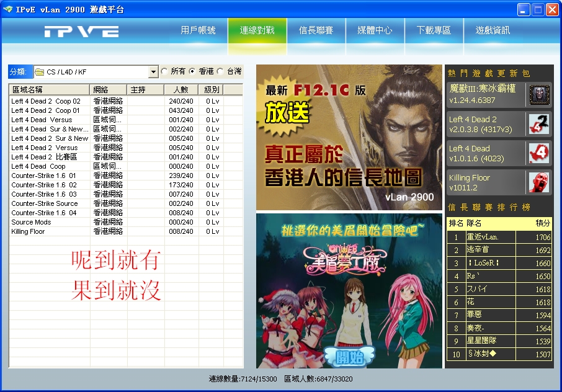
Task: Click the Killing Floor v1011.2 update text
Action: (x=470, y=183)
